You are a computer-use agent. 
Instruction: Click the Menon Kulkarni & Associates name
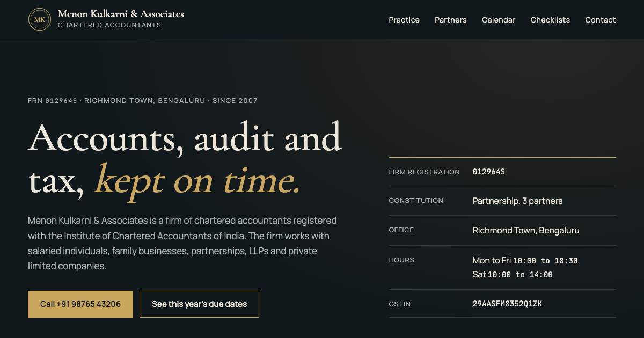(x=121, y=14)
